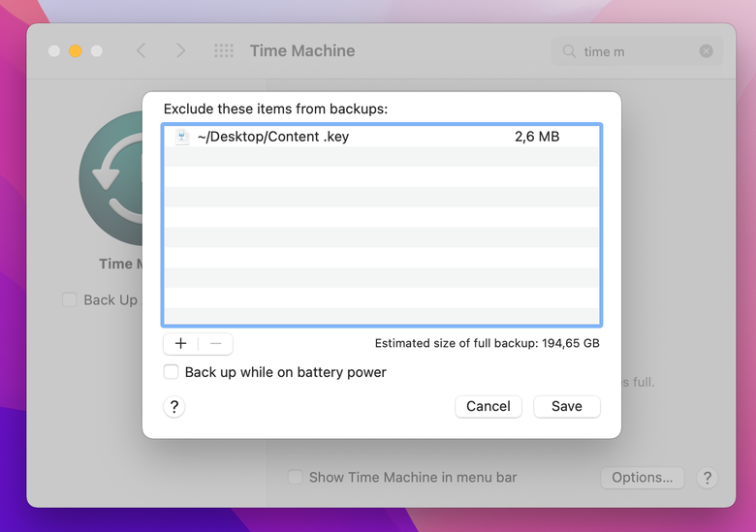Click the minus button to remove the item
The height and width of the screenshot is (532, 756).
click(x=215, y=344)
